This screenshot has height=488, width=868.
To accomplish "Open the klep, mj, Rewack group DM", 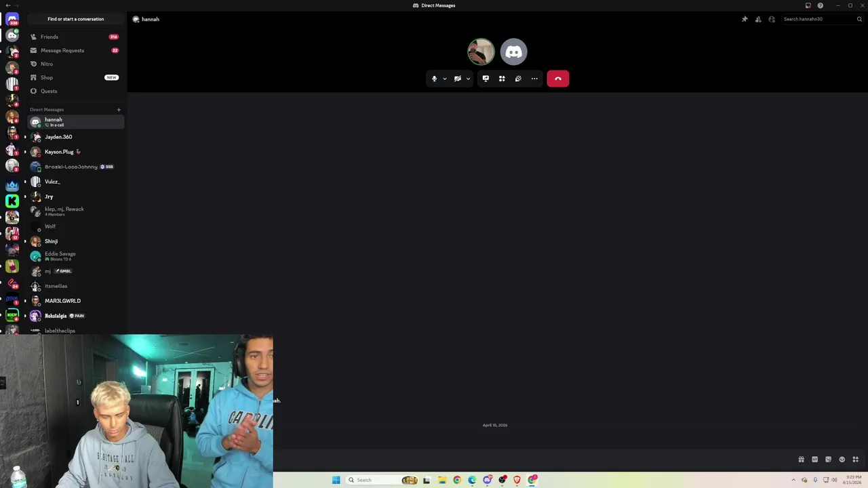I will (76, 211).
